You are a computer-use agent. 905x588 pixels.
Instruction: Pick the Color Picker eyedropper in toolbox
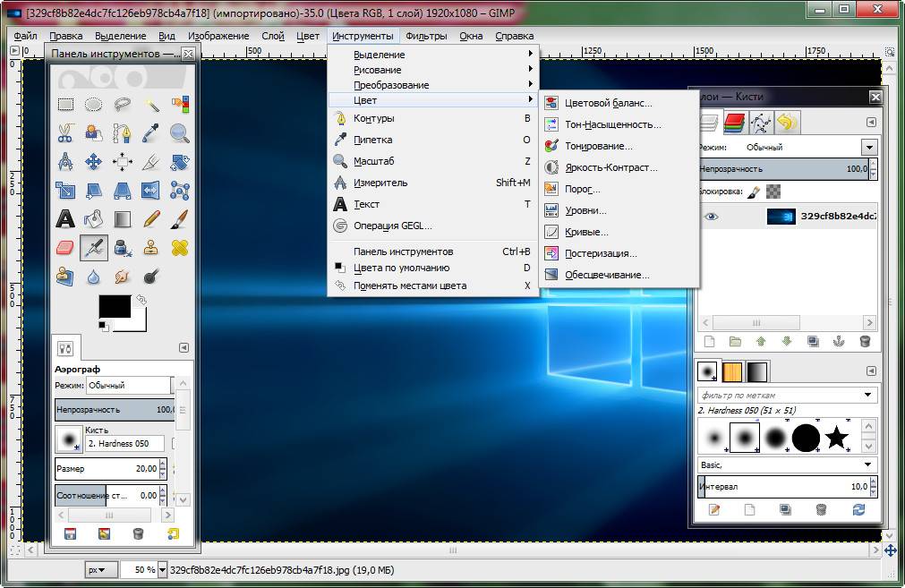pyautogui.click(x=151, y=133)
